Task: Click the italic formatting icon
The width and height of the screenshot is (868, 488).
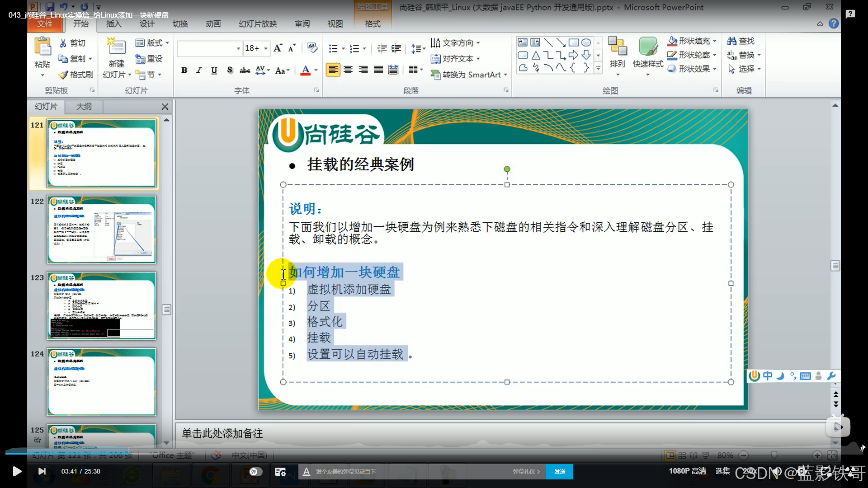Action: [x=199, y=70]
